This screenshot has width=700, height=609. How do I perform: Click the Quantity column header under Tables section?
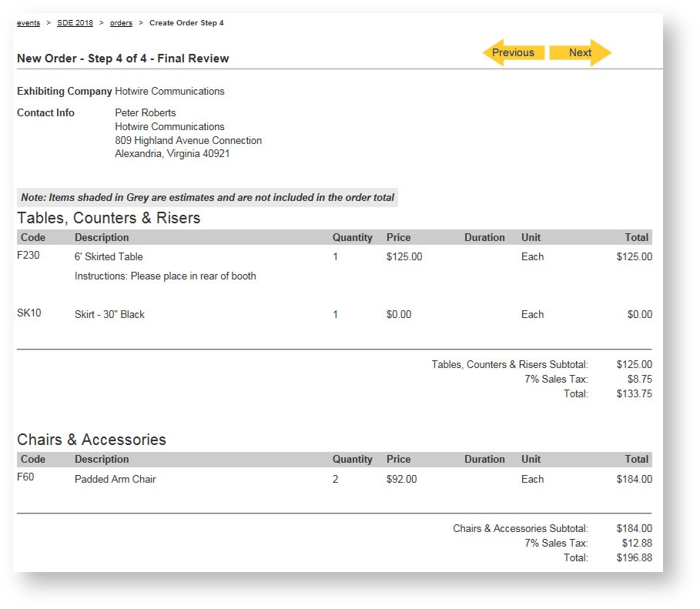352,237
